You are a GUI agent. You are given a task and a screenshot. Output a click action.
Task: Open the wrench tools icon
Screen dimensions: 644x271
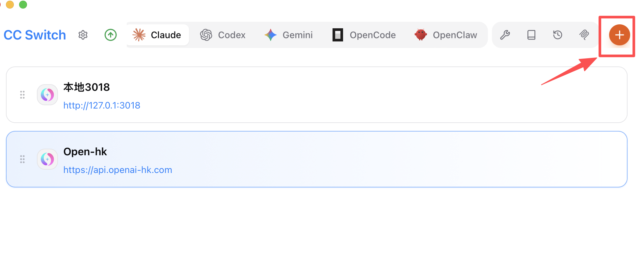coord(505,35)
